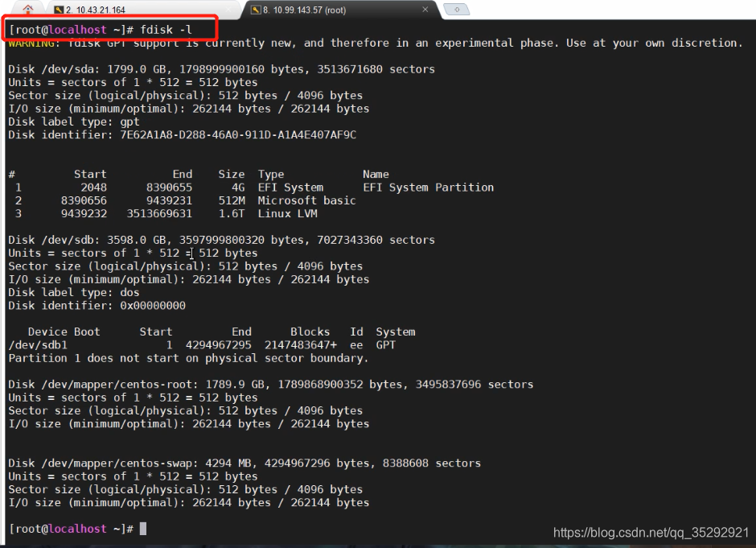Click end sector 3513669631
The height and width of the screenshot is (548, 756).
159,214
